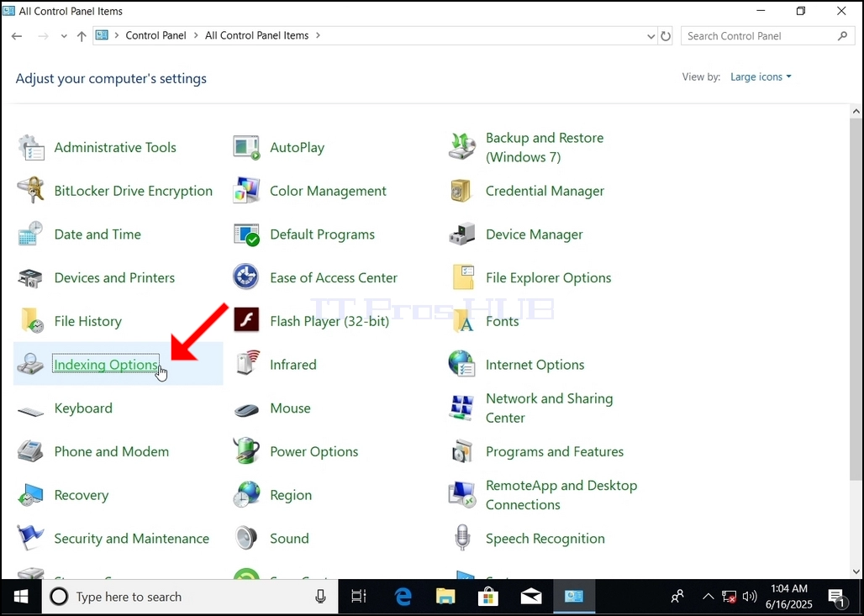Click the Search Control Panel field
This screenshot has height=616, width=864.
tap(767, 36)
